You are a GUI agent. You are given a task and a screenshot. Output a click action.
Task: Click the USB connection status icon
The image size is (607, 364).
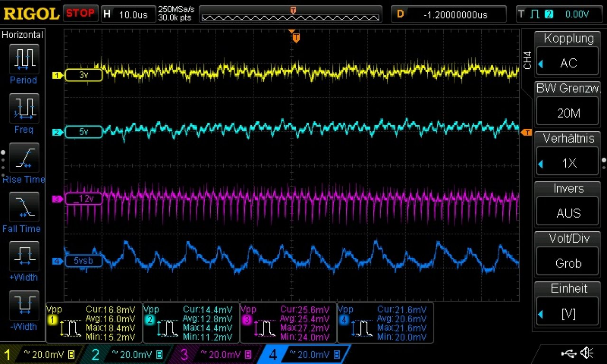[x=569, y=353]
